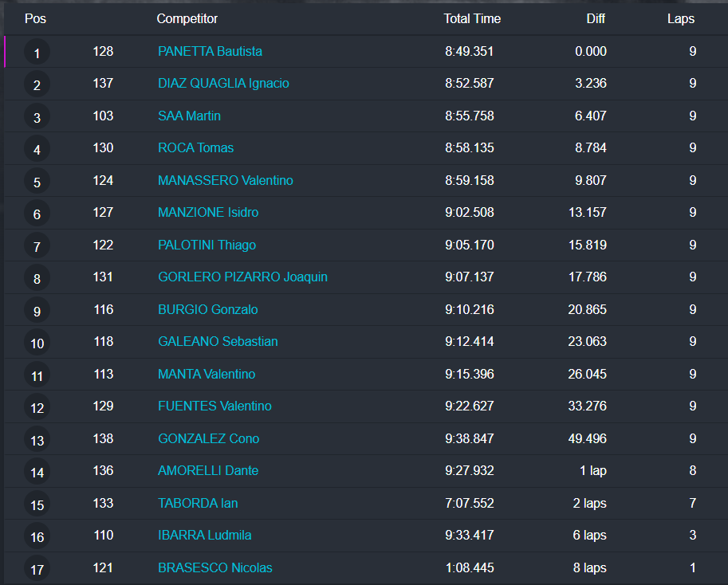
Task: Click the Total Time column header
Action: coord(472,19)
